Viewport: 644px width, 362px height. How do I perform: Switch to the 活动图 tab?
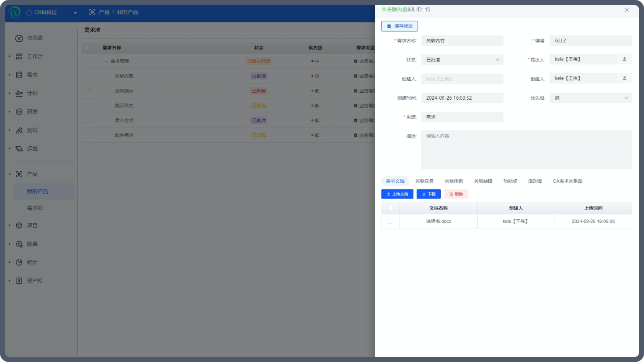coord(535,181)
